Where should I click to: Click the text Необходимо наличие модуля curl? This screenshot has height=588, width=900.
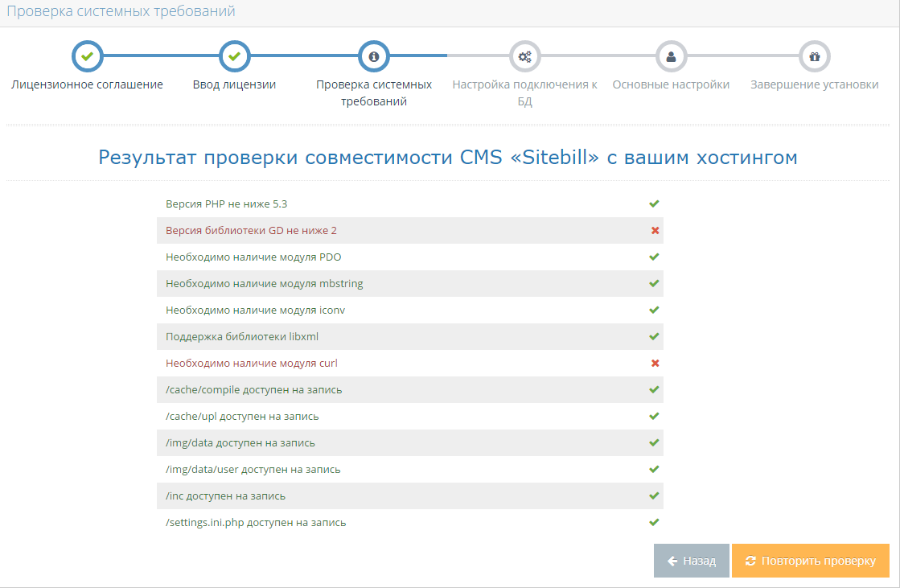pyautogui.click(x=252, y=363)
